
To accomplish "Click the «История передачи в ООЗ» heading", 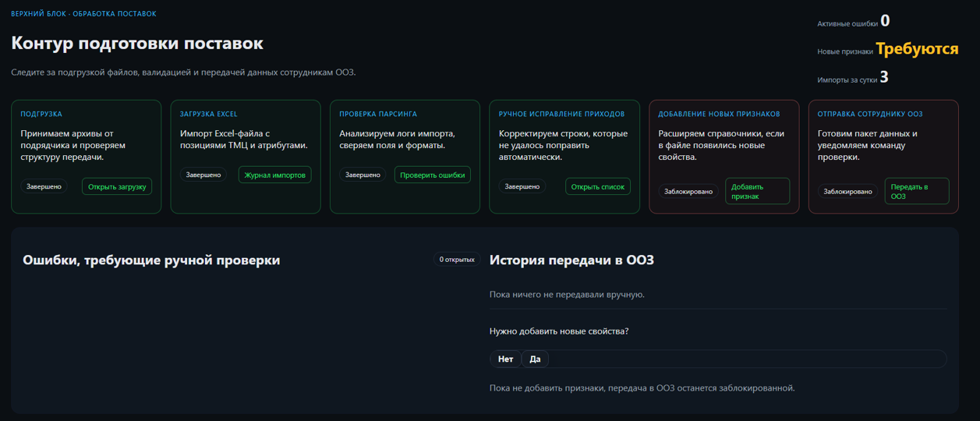I will 571,260.
